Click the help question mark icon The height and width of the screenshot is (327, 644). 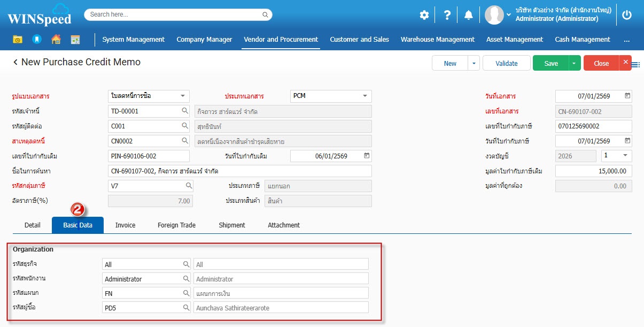click(447, 15)
